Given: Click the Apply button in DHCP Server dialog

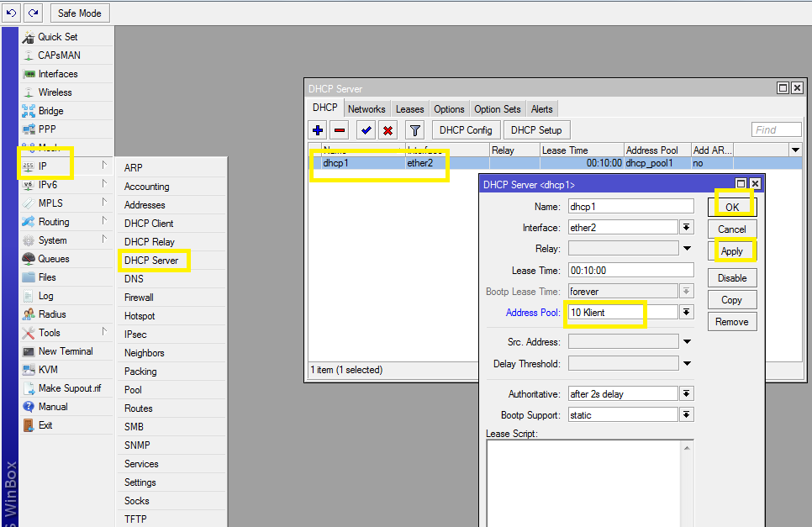Looking at the screenshot, I should click(x=731, y=250).
